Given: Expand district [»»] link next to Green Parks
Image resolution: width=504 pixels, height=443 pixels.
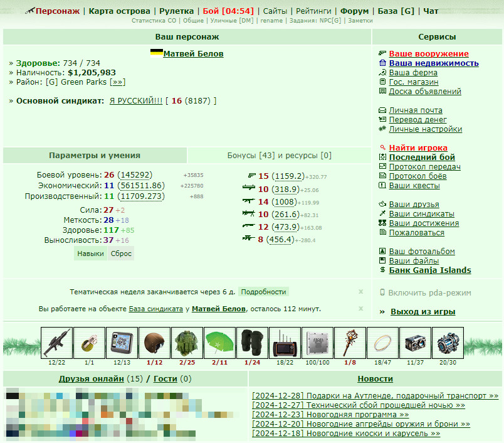Looking at the screenshot, I should pos(117,82).
